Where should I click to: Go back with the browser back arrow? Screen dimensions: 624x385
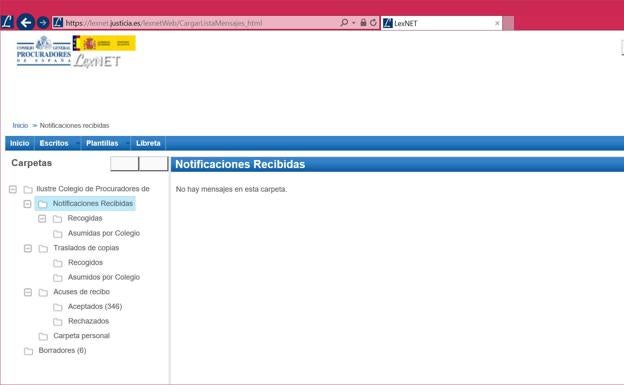click(x=26, y=22)
